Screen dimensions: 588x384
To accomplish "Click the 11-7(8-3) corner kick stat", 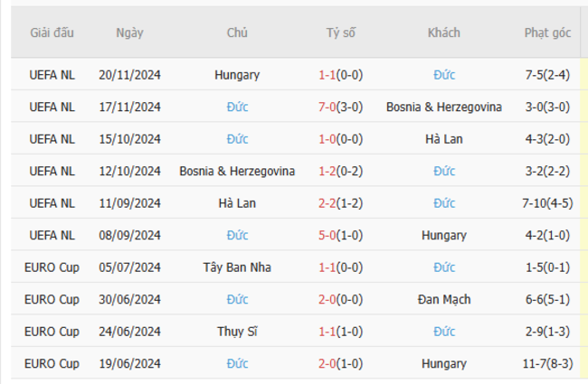I will (547, 364).
